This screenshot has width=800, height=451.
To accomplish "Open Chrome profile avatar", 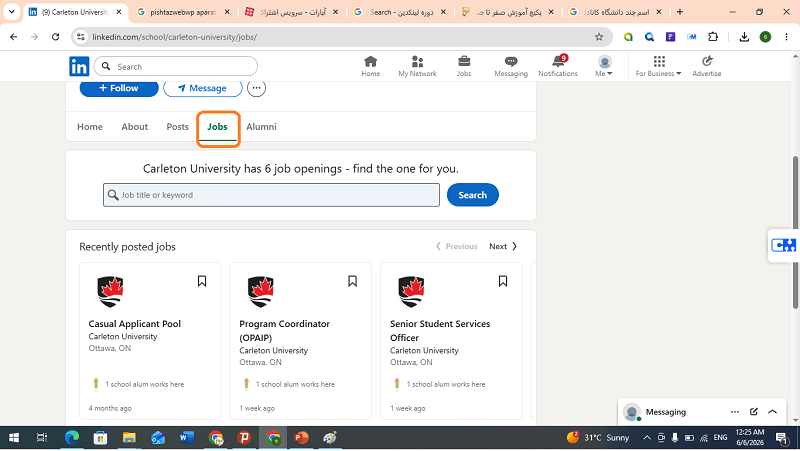I will [x=765, y=37].
